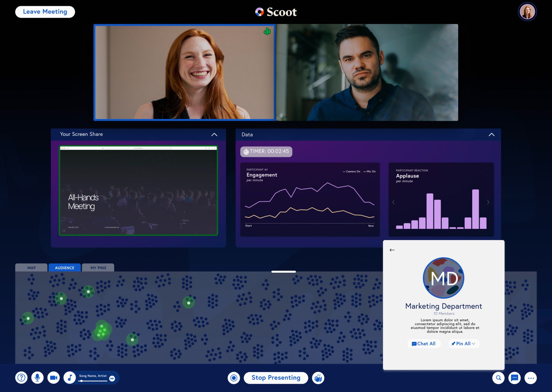This screenshot has width=552, height=392.
Task: Turn off the camera
Action: (53, 378)
